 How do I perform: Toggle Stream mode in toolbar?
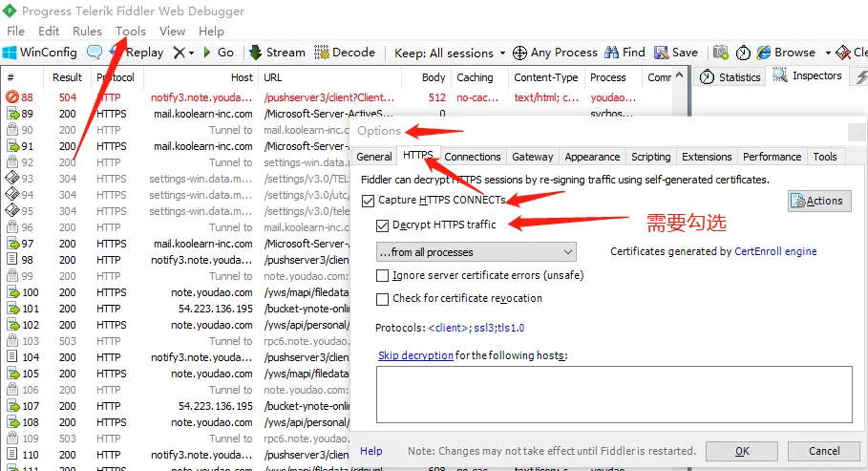tap(277, 53)
